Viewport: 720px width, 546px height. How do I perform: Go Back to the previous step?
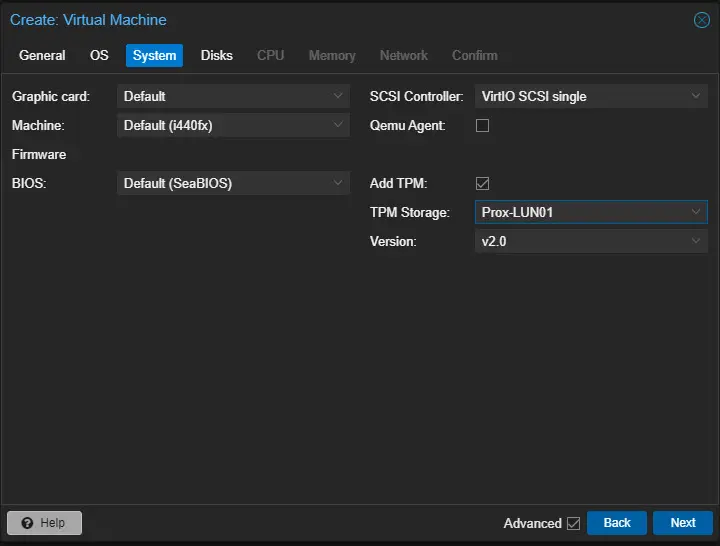click(x=617, y=523)
